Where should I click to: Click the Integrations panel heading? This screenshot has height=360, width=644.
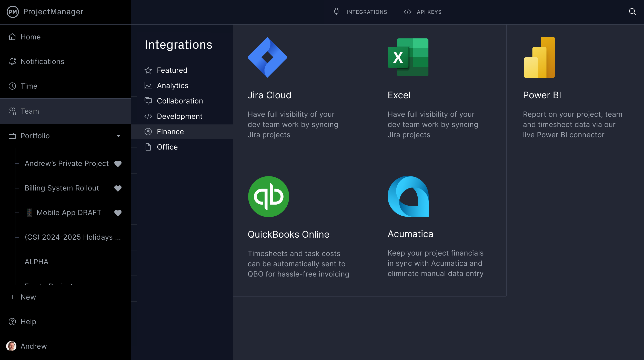pyautogui.click(x=178, y=45)
